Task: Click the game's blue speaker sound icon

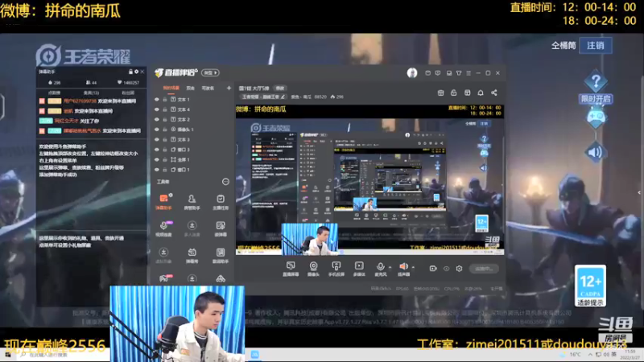Action: point(596,152)
